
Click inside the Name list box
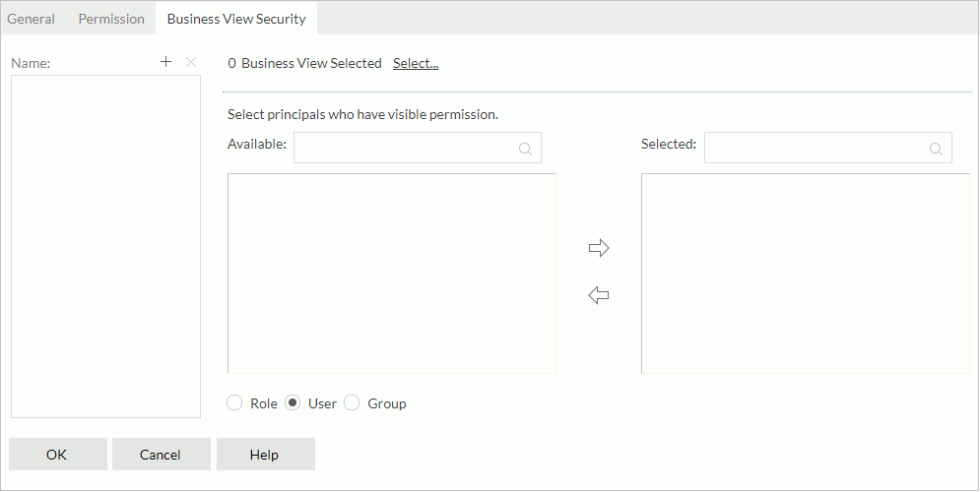point(105,247)
